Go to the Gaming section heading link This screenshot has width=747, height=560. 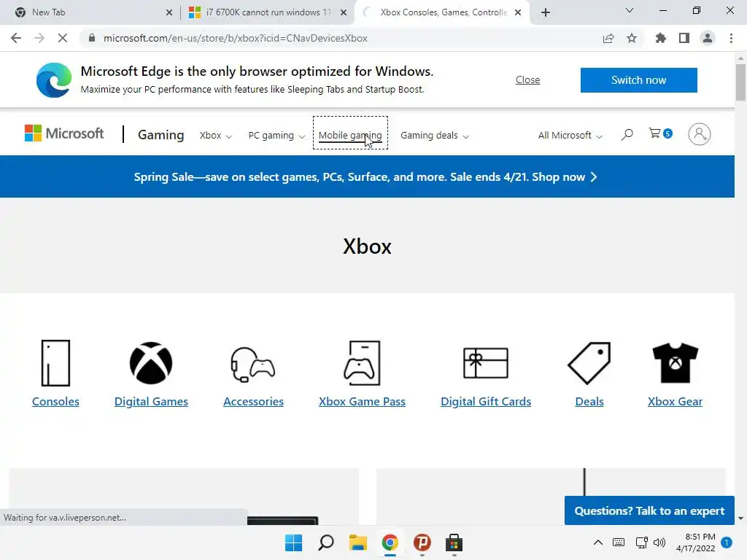point(161,135)
